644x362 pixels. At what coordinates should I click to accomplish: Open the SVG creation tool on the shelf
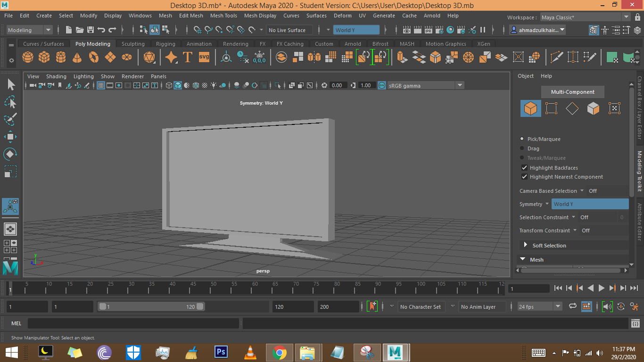(204, 57)
